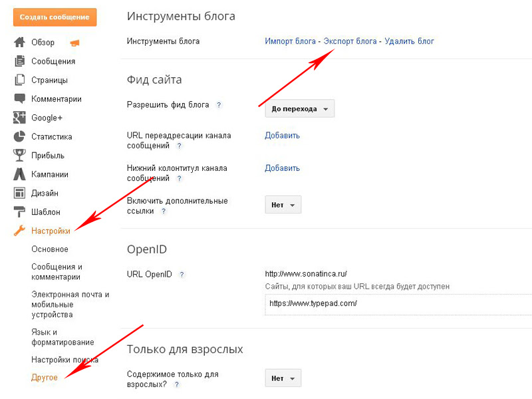Viewport: 532px width, 399px height.
Task: Click the Сообщения documents icon
Action: (x=20, y=61)
